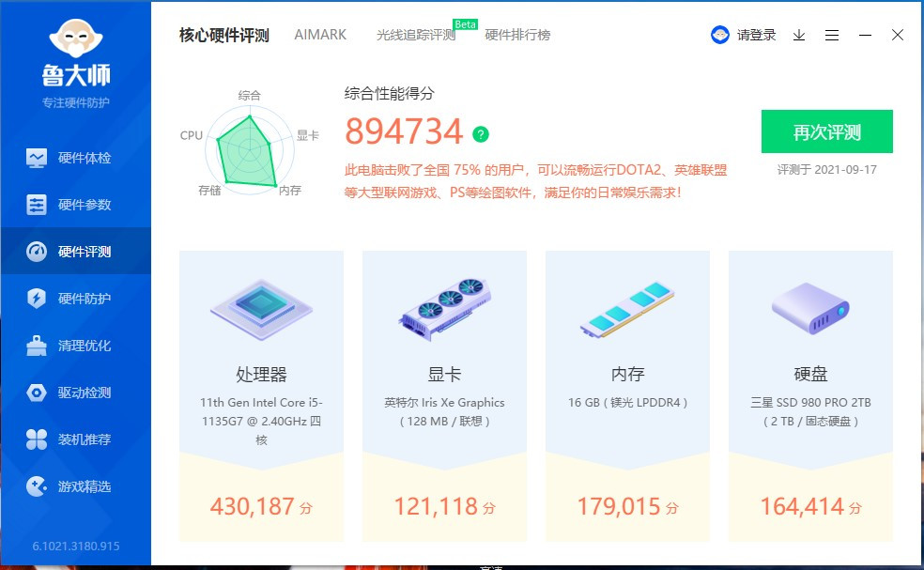Switch to AIMARK tab
Image resolution: width=924 pixels, height=570 pixels.
coord(320,35)
